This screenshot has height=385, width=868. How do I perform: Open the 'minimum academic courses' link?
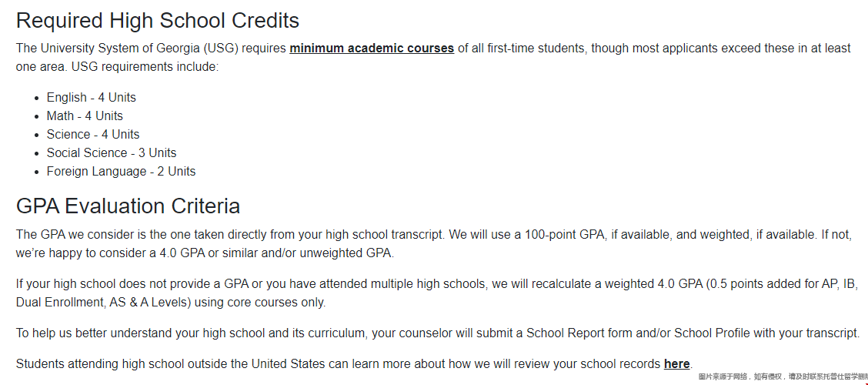click(x=372, y=49)
